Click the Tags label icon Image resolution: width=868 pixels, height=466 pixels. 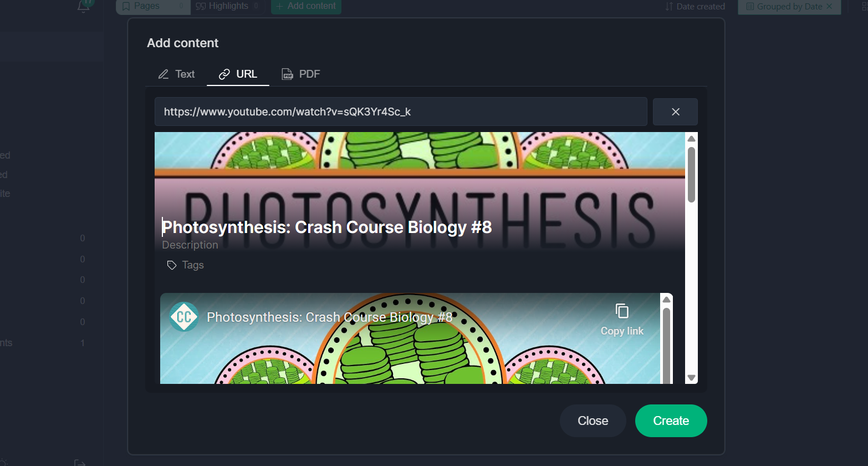172,265
